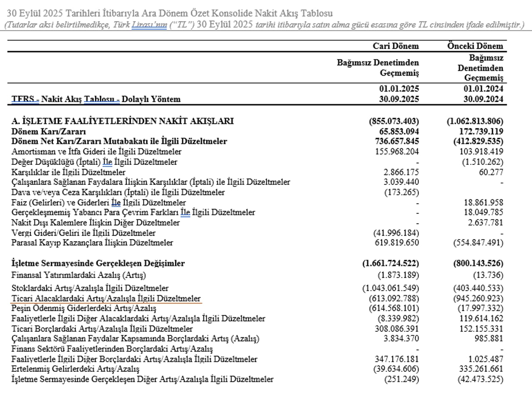Image resolution: width=532 pixels, height=395 pixels.
Task: Select the 'A. İŞLETME FAALİYETLERİNDEN NAKİT AKIŞLARI' heading
Action: pyautogui.click(x=122, y=121)
